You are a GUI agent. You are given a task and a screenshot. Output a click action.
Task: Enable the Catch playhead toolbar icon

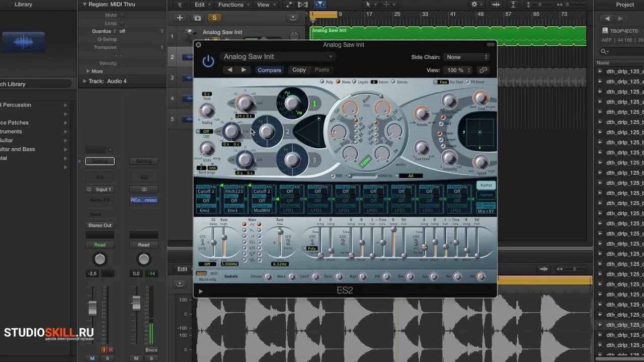click(320, 5)
